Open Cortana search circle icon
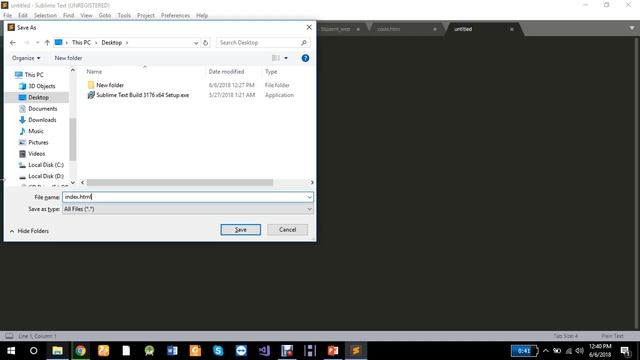640x360 pixels. coord(33,351)
